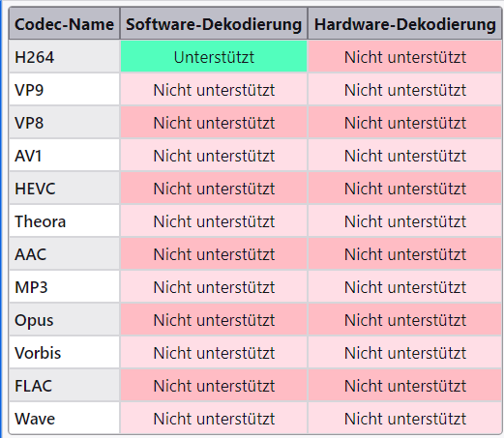
Task: Select the VP9 codec name cell
Action: pos(64,90)
